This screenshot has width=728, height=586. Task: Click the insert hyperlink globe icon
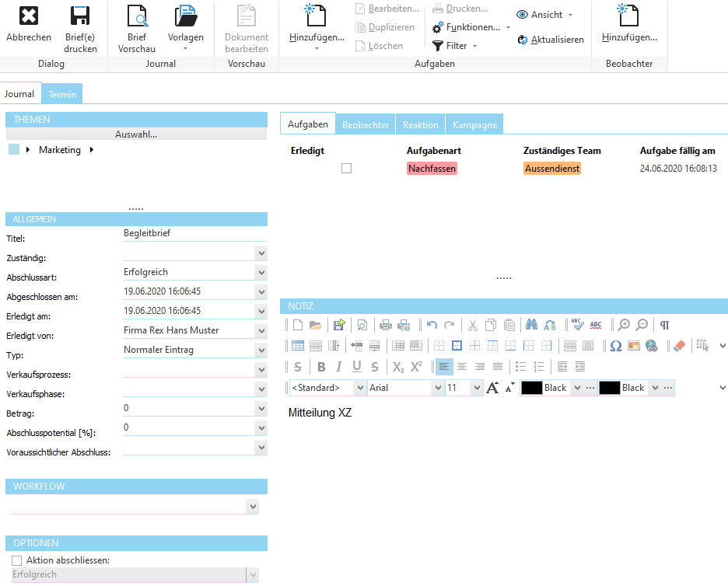652,346
